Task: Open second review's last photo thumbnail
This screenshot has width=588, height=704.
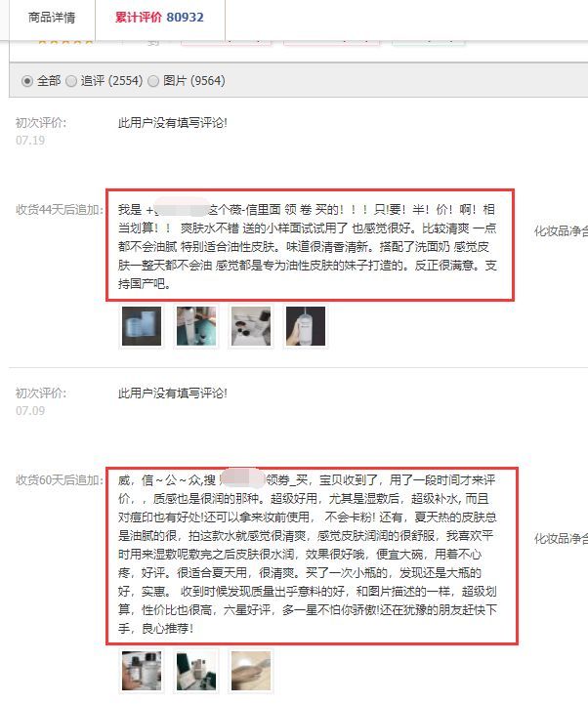Action: (251, 671)
